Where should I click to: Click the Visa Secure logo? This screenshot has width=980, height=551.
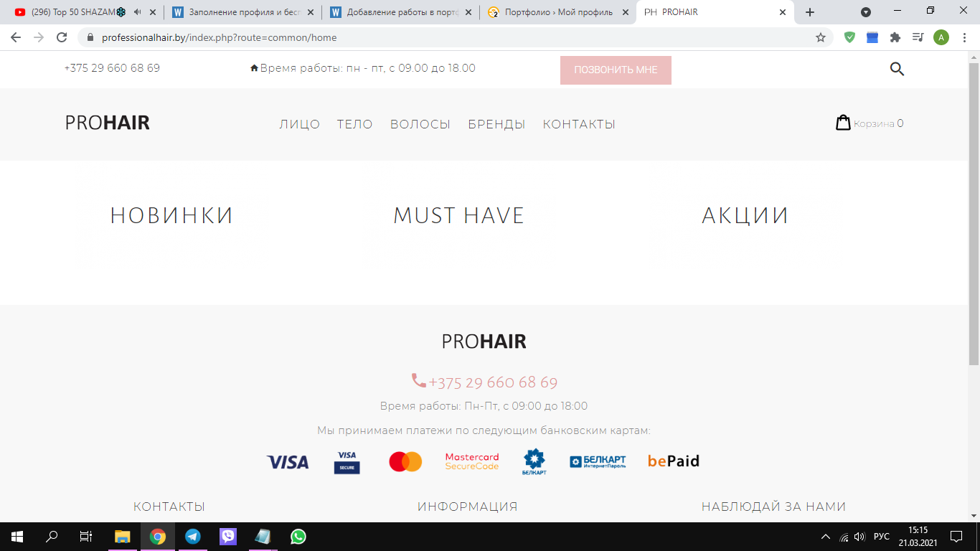(x=347, y=462)
